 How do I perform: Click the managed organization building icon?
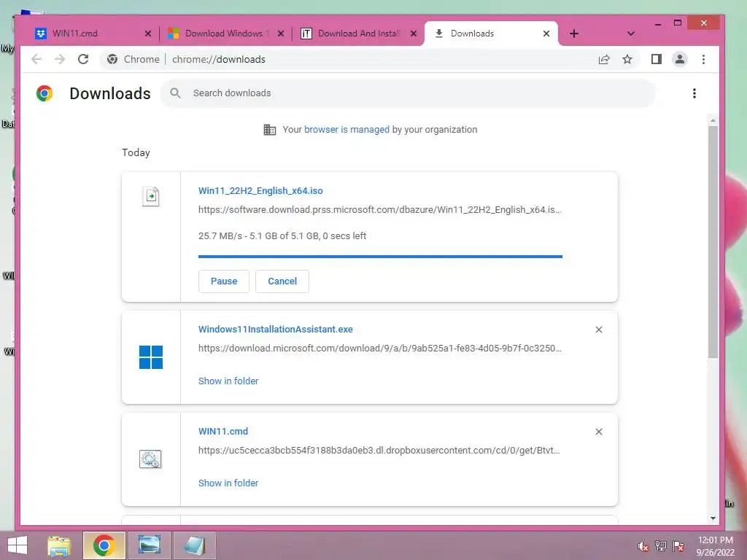point(270,130)
